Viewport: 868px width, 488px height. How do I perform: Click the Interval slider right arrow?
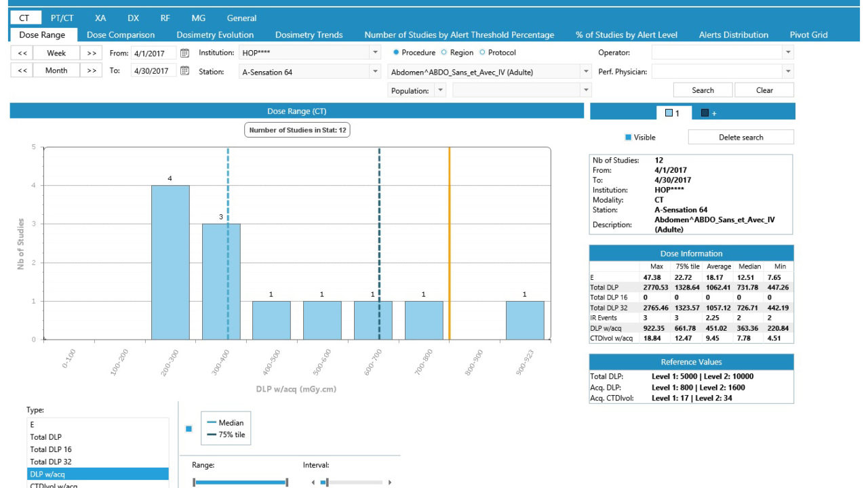tap(389, 483)
